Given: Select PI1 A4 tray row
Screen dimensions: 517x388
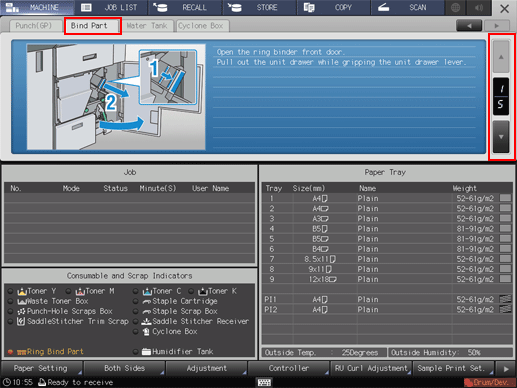Looking at the screenshot, I should [x=387, y=299].
